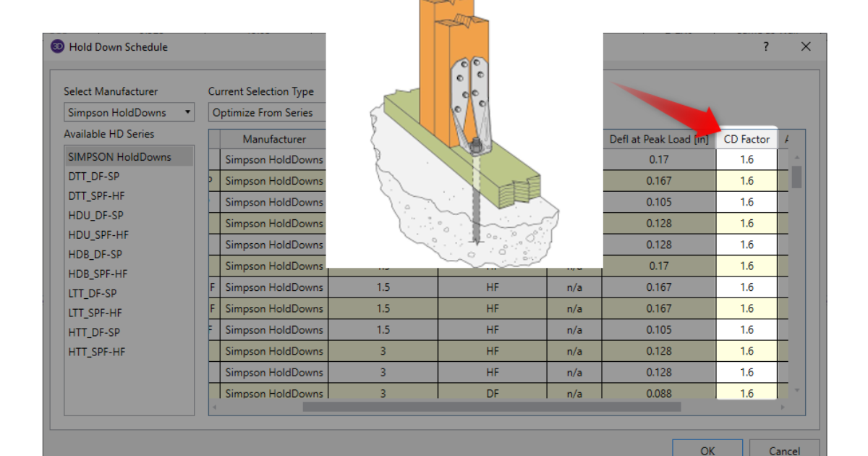The width and height of the screenshot is (868, 456).
Task: Select SIMPSON HoldDowns in Available HD Series
Action: (119, 156)
